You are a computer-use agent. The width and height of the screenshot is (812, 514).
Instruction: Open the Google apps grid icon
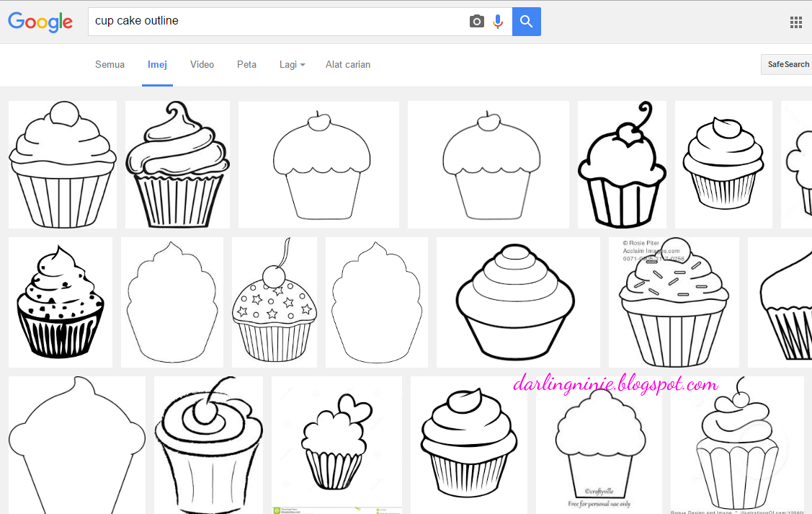pyautogui.click(x=796, y=22)
